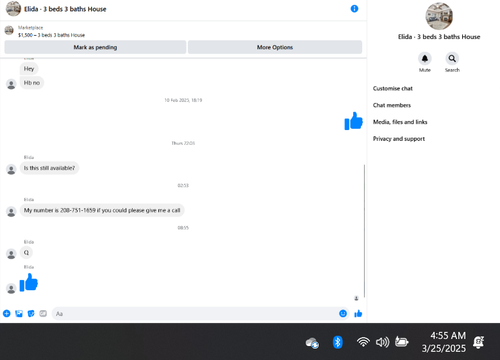The height and width of the screenshot is (360, 500).
Task: Expand Privacy and support section
Action: tap(399, 139)
